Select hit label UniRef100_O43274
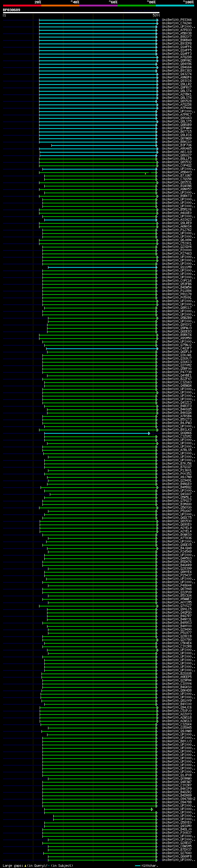 click(x=176, y=74)
